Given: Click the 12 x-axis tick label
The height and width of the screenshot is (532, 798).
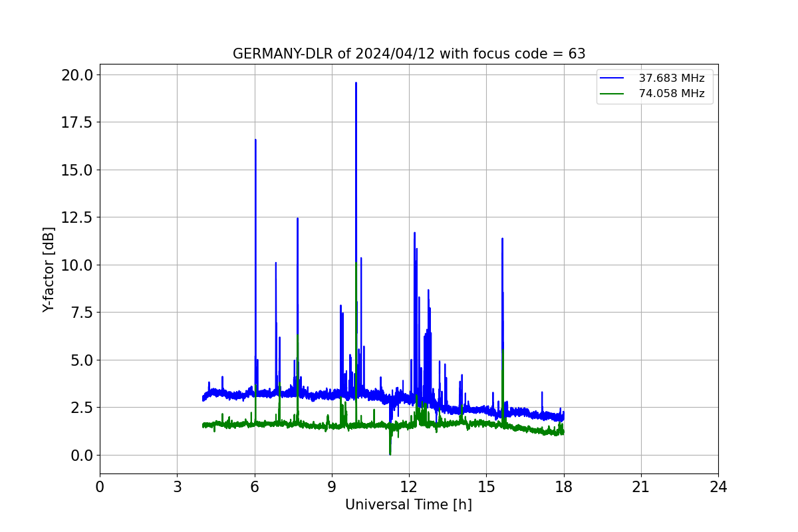Looking at the screenshot, I should point(409,487).
